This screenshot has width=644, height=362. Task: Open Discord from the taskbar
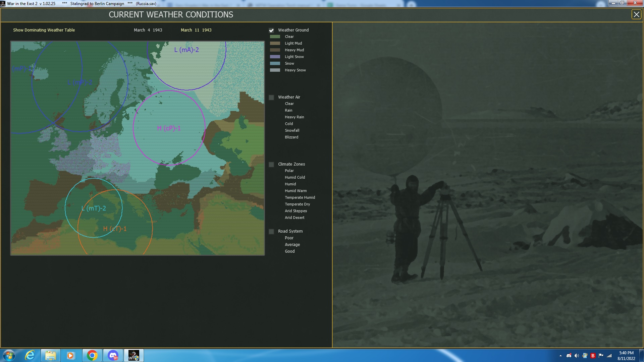113,355
